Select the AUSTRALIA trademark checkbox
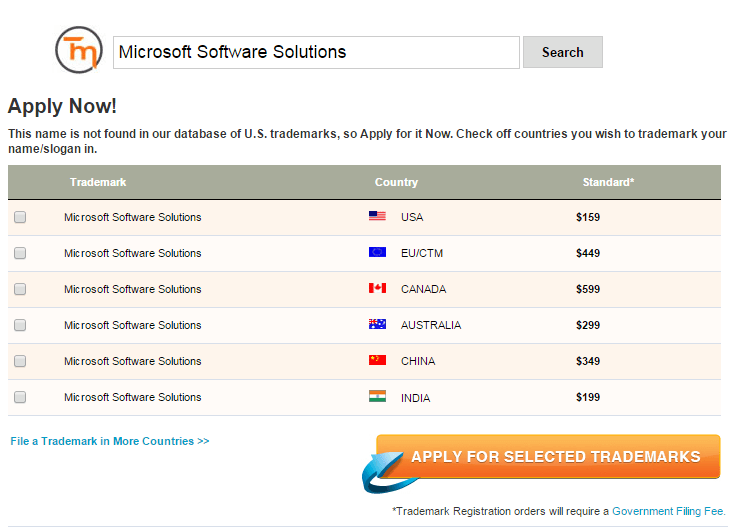 pos(20,325)
